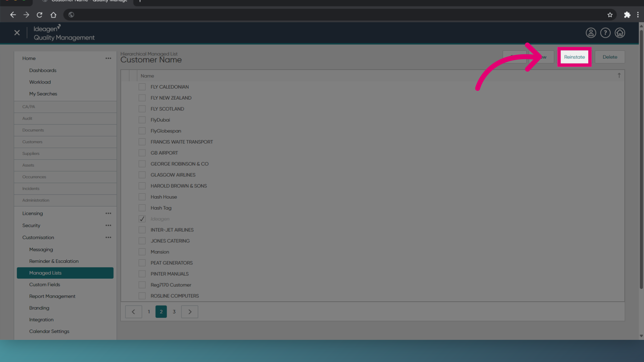Select the FlyDubai checkbox
The image size is (644, 362).
pyautogui.click(x=142, y=120)
